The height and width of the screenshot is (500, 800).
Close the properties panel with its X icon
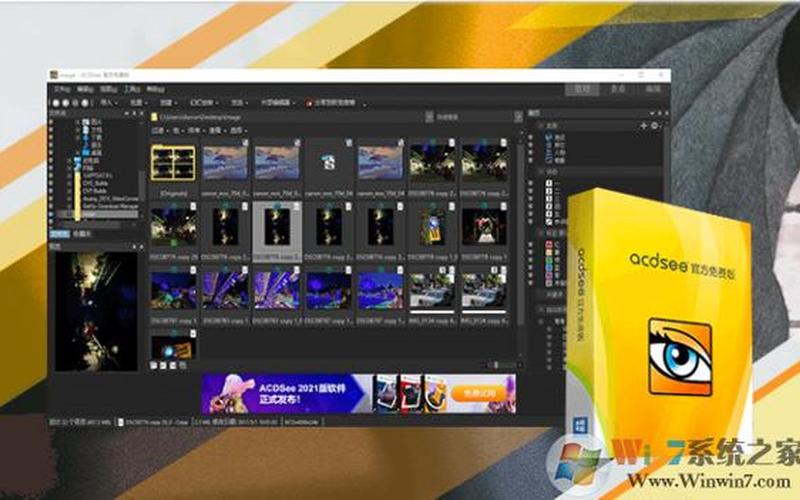[666, 113]
